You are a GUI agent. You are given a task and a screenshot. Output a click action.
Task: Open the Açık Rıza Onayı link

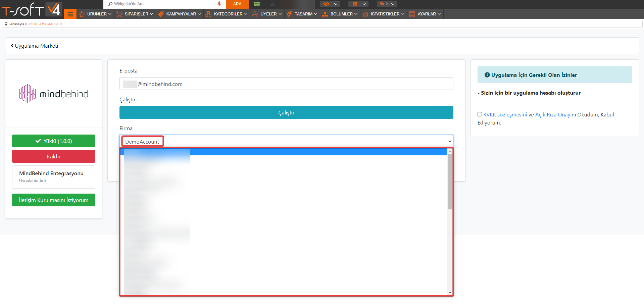553,114
